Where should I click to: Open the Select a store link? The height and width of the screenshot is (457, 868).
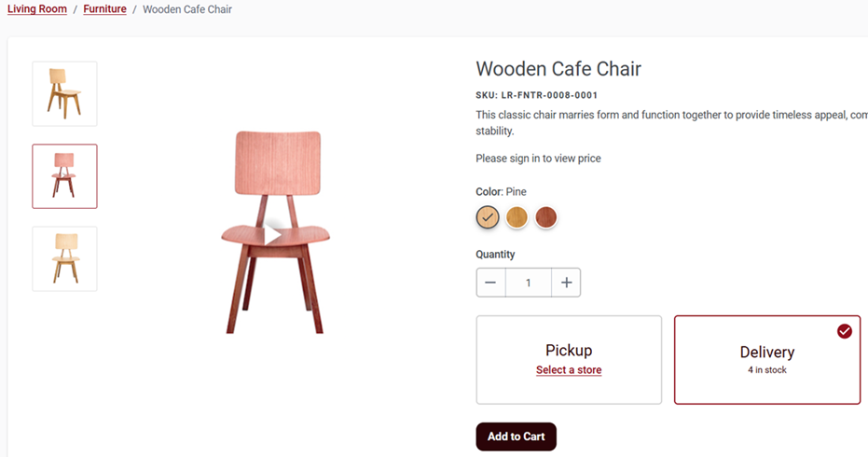(569, 370)
